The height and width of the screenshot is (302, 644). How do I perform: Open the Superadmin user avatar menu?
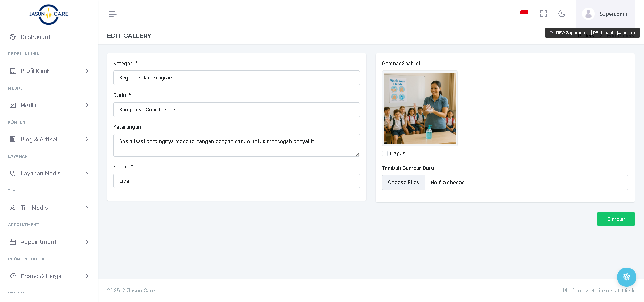pyautogui.click(x=588, y=14)
